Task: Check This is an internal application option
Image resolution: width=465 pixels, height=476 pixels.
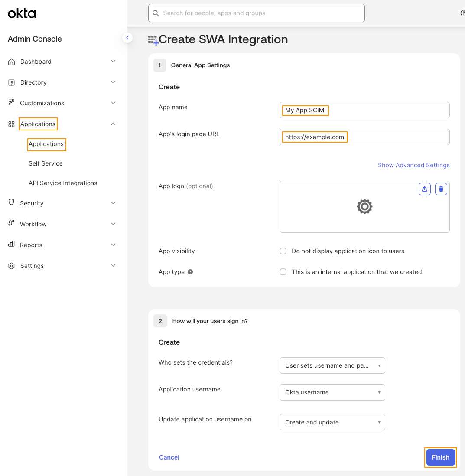Action: coord(283,272)
